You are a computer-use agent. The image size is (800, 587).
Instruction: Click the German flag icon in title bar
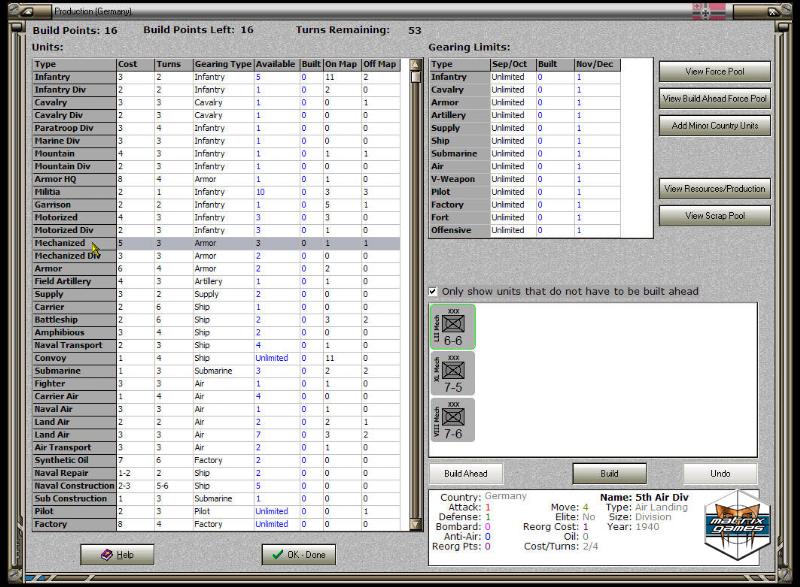[708, 11]
